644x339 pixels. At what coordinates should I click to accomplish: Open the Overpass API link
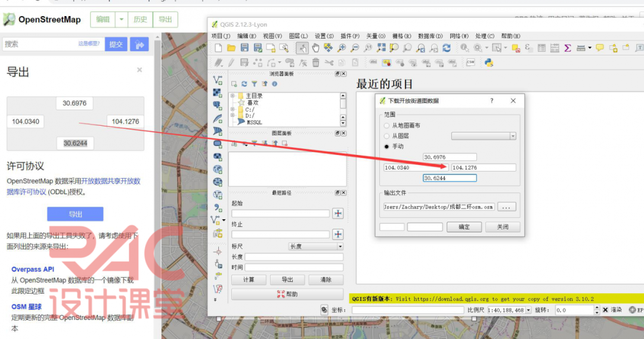click(33, 269)
